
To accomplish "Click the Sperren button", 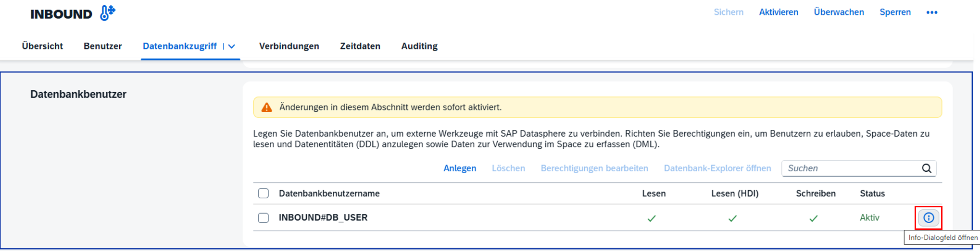I will [x=895, y=12].
